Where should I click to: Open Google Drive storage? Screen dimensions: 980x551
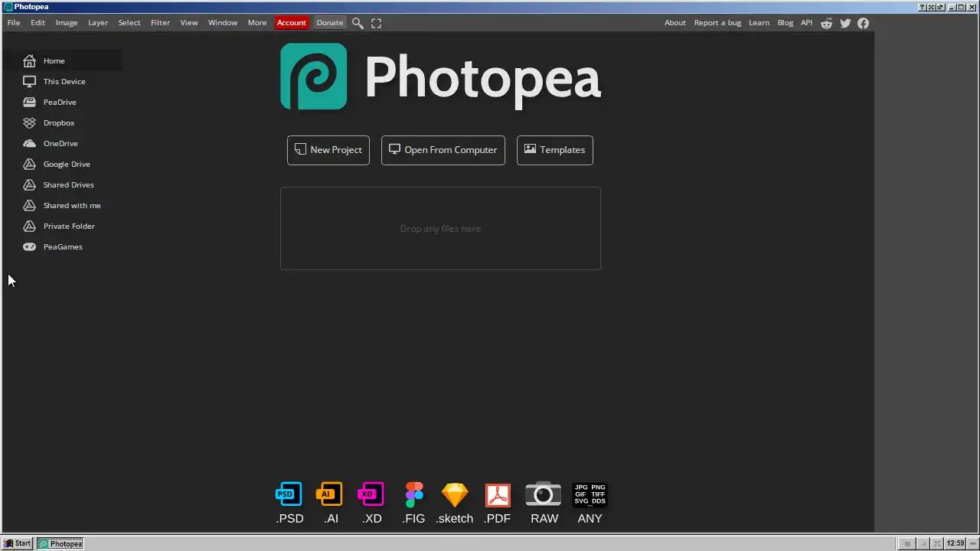pyautogui.click(x=63, y=164)
